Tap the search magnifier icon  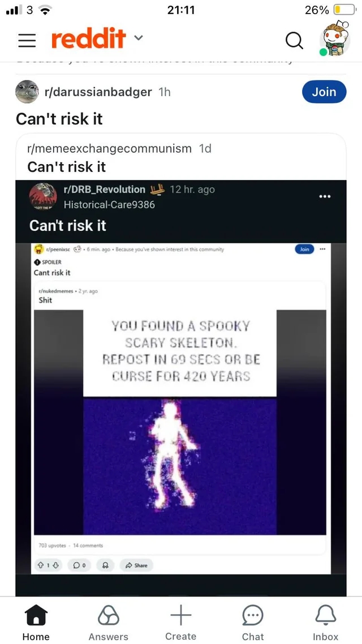(x=294, y=40)
